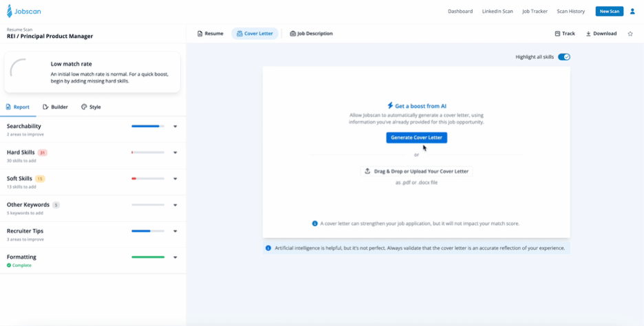644x326 pixels.
Task: Click the Formatting green progress bar
Action: [x=148, y=257]
